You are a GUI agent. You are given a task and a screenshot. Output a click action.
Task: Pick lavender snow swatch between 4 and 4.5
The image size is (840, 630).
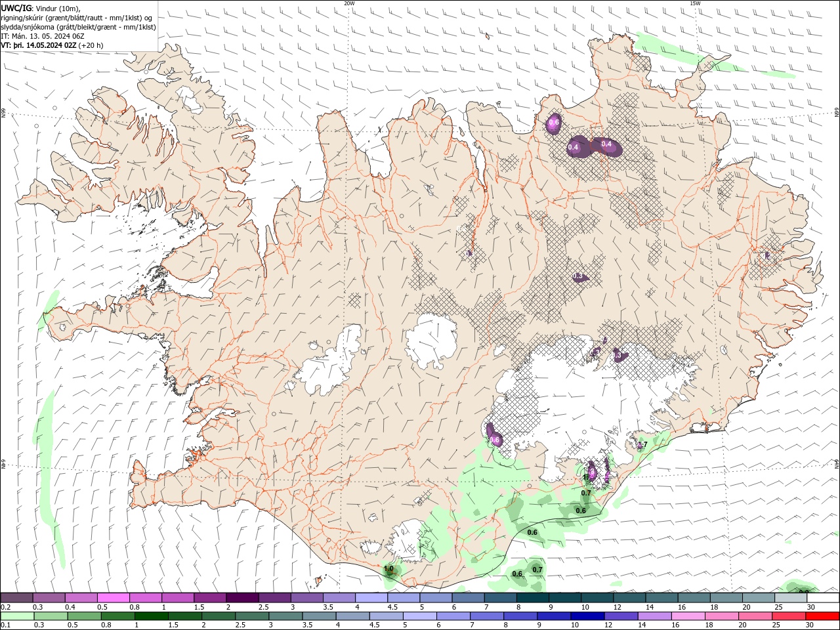pos(371,598)
